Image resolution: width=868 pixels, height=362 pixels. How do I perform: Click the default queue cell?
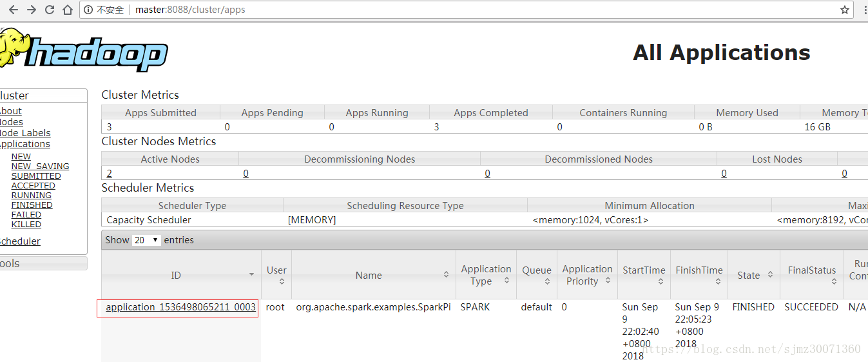[x=537, y=307]
